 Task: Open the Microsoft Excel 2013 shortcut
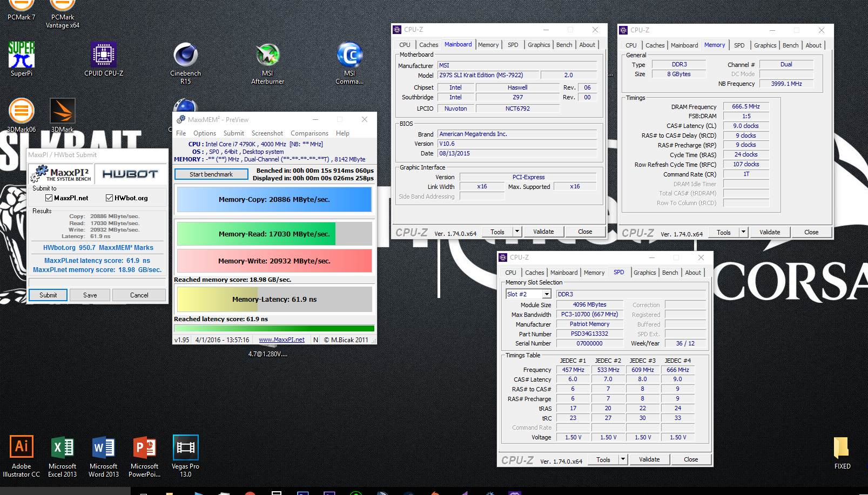click(63, 456)
